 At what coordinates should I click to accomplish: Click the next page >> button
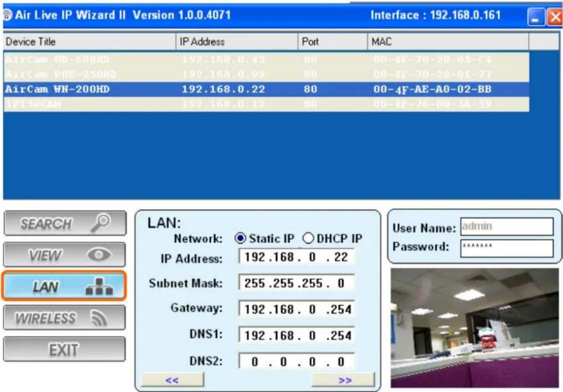pyautogui.click(x=344, y=380)
